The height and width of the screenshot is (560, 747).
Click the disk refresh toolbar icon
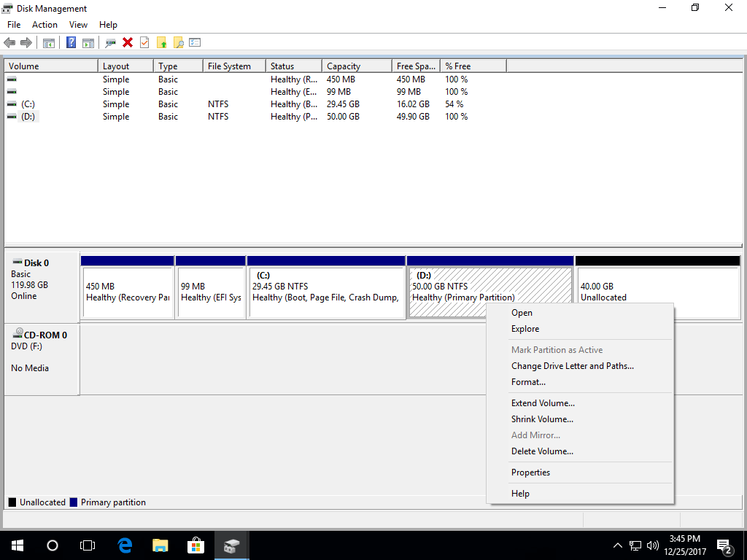click(110, 42)
